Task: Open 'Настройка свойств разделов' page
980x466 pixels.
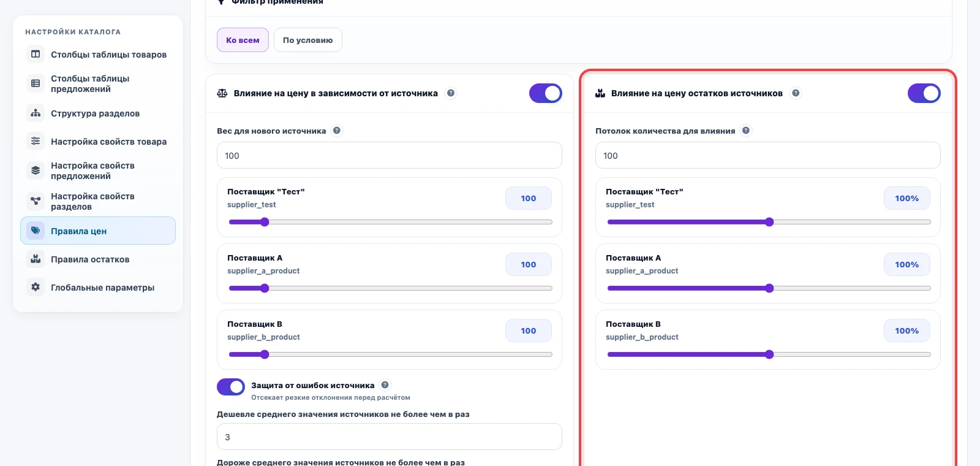Action: pyautogui.click(x=98, y=201)
